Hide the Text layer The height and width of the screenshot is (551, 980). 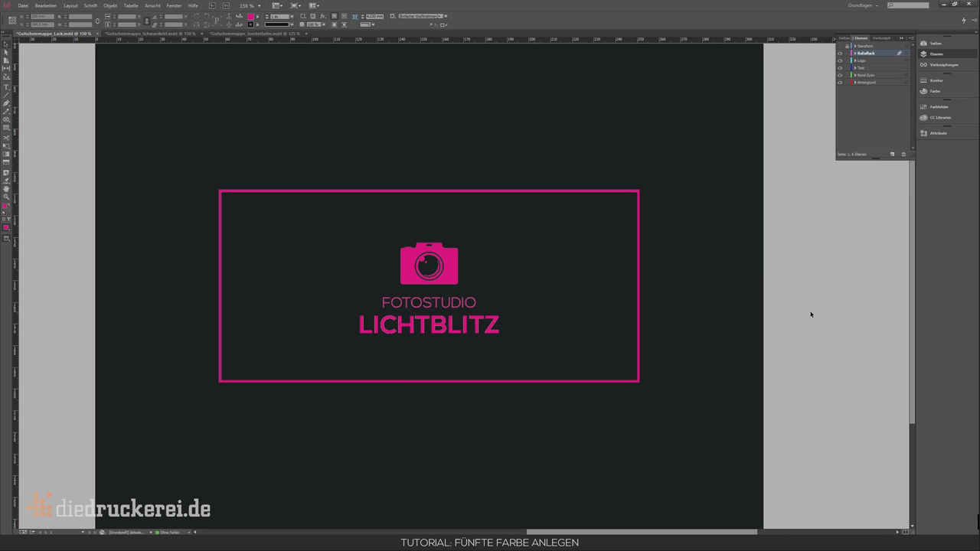(x=840, y=68)
